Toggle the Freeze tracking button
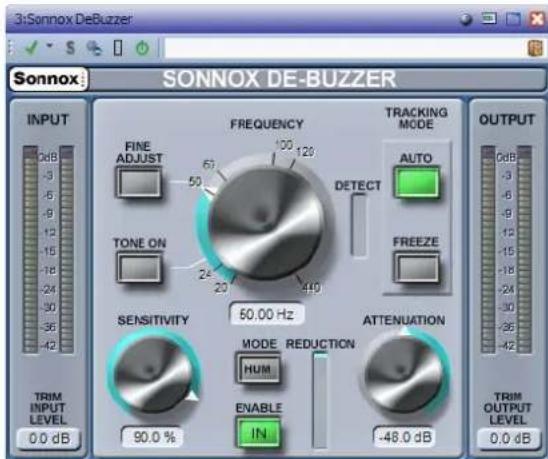This screenshot has width=548, height=459. pyautogui.click(x=417, y=267)
